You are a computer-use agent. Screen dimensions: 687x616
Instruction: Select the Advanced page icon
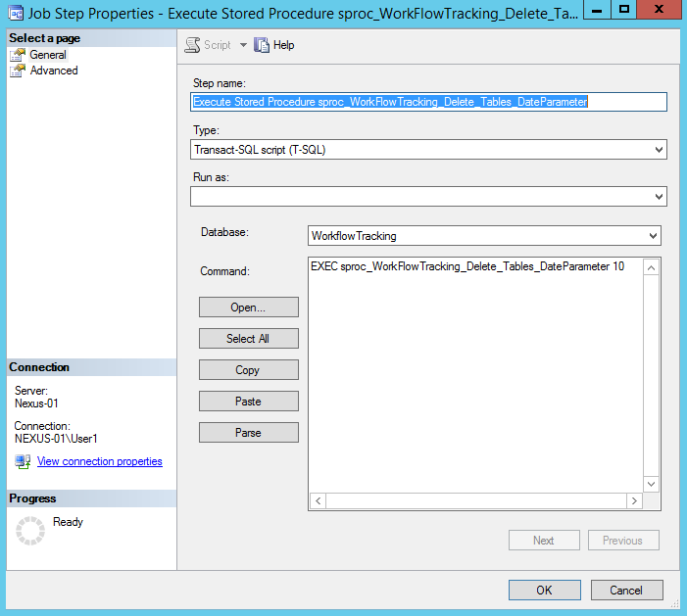click(x=17, y=71)
